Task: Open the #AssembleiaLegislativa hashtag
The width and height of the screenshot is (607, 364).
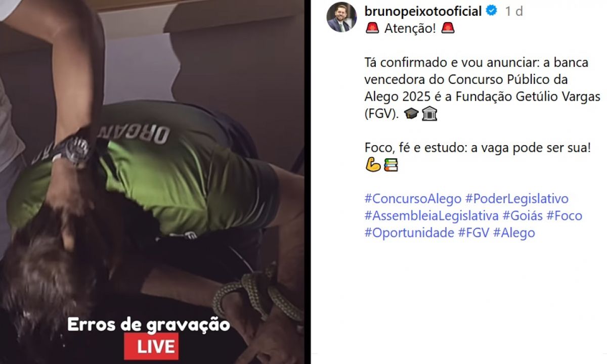Action: point(431,216)
